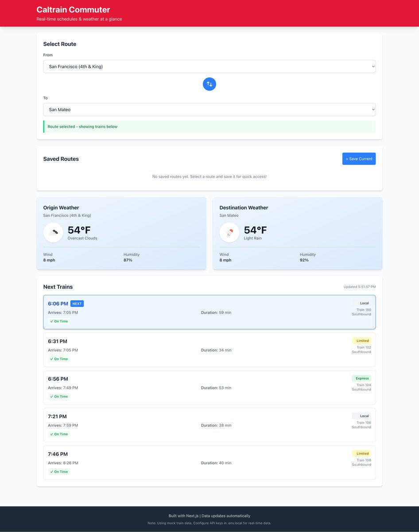The height and width of the screenshot is (532, 419).
Task: Click 'Arrives: 7:49 PM' text
Action: point(63,388)
